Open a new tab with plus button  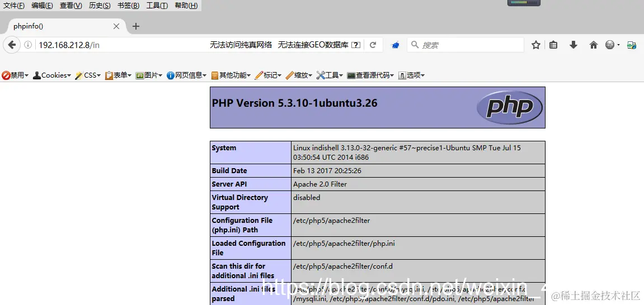(x=136, y=26)
